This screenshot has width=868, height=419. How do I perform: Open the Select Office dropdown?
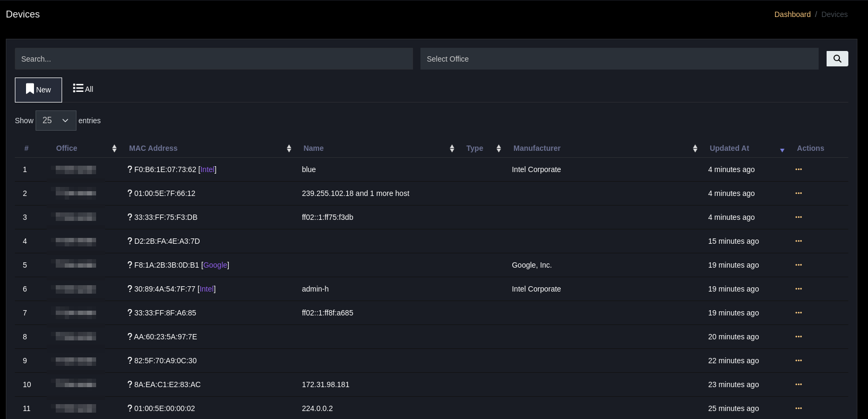[x=619, y=59]
